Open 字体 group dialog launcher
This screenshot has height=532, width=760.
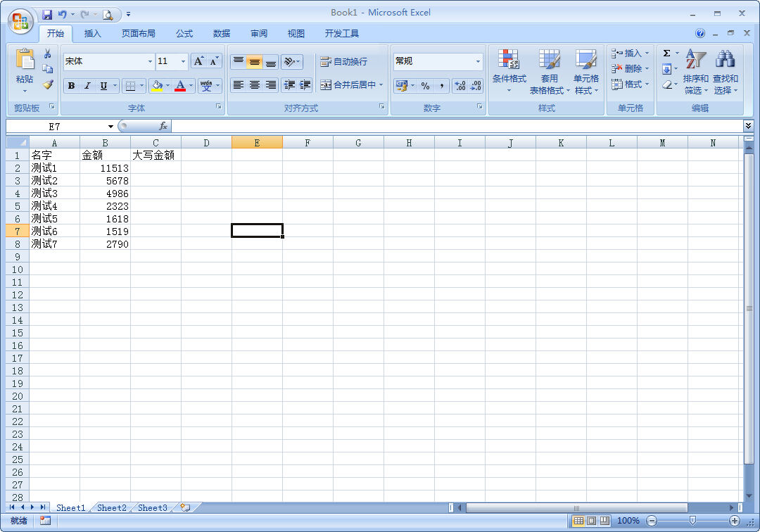(219, 106)
